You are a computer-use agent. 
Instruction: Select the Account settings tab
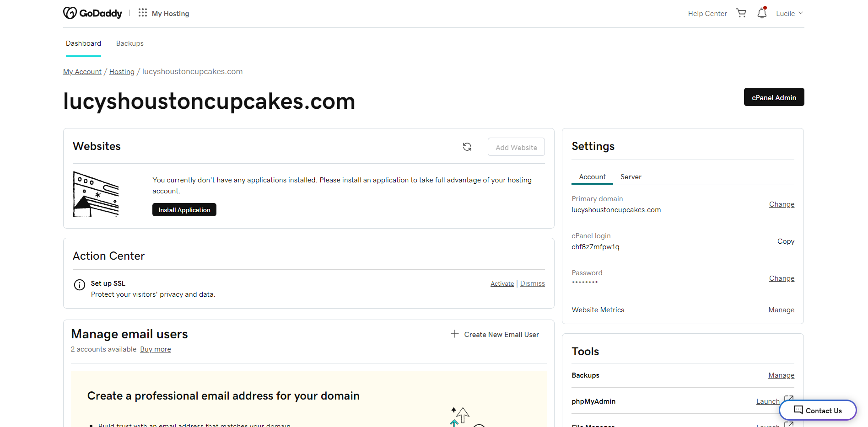point(592,177)
